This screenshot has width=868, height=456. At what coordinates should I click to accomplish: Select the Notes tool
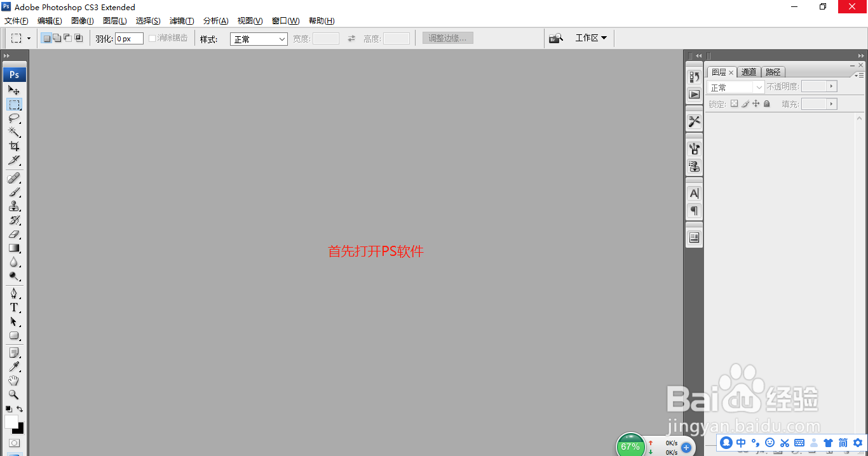tap(14, 352)
